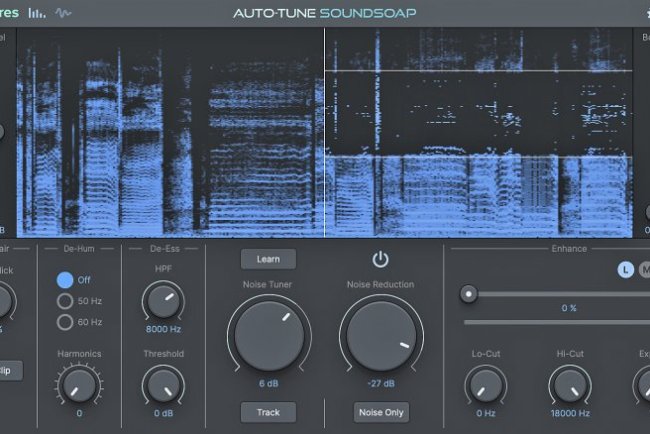Click the Enhance section label
Screen dimensions: 650x434
click(x=569, y=249)
